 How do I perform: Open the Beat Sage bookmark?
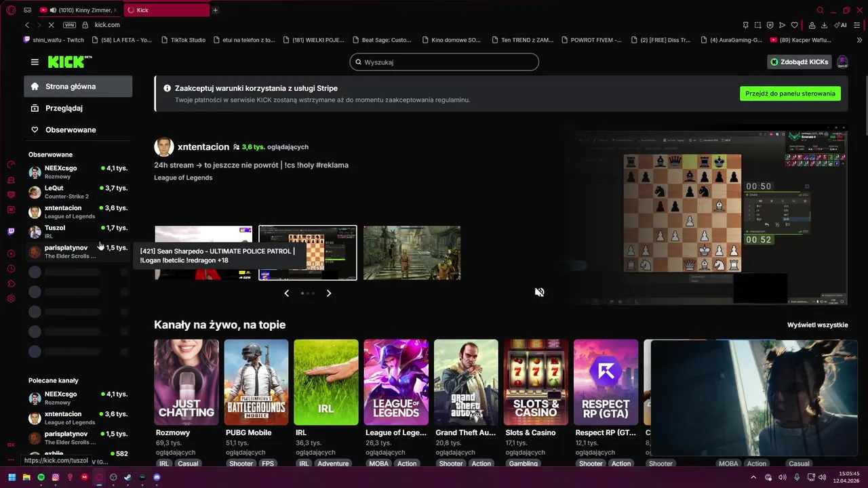point(381,40)
